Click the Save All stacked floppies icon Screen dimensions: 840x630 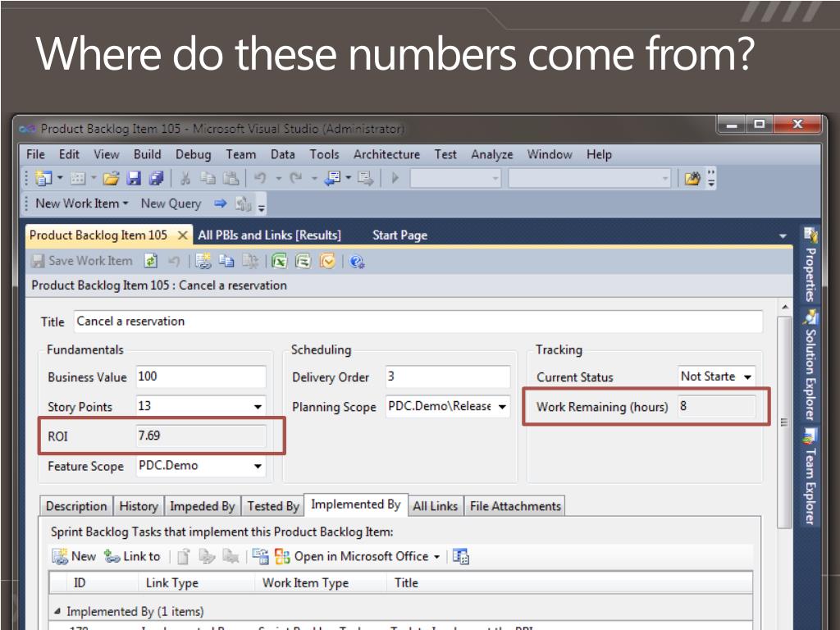coord(157,178)
